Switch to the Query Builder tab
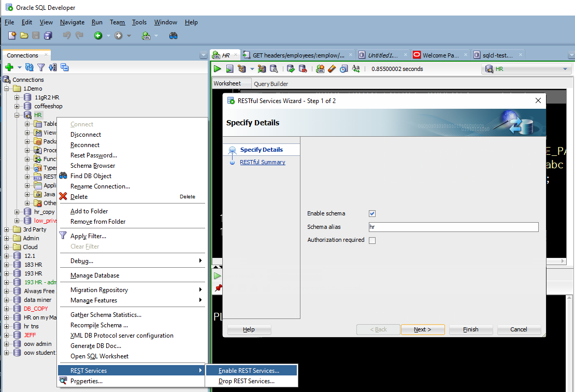 click(271, 83)
